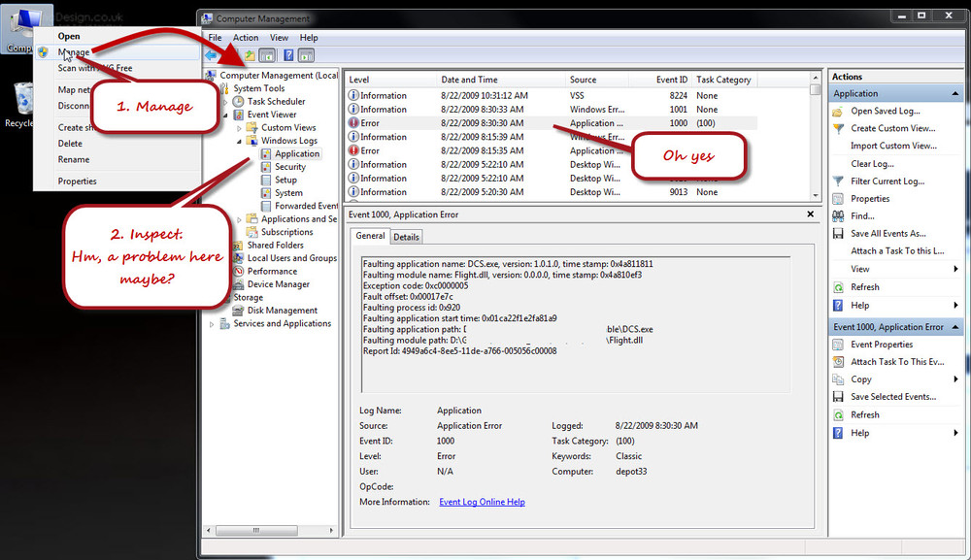
Task: Sort events by Date and Time column
Action: tap(500, 80)
